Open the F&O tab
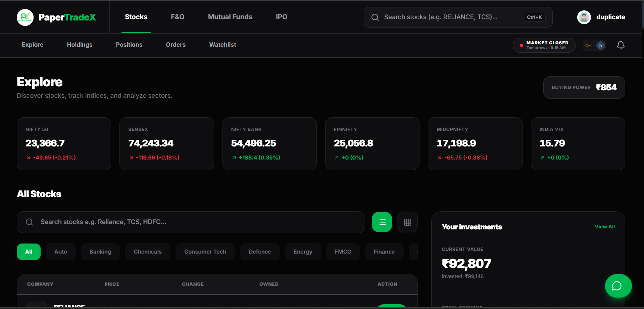The image size is (644, 309). coord(178,17)
